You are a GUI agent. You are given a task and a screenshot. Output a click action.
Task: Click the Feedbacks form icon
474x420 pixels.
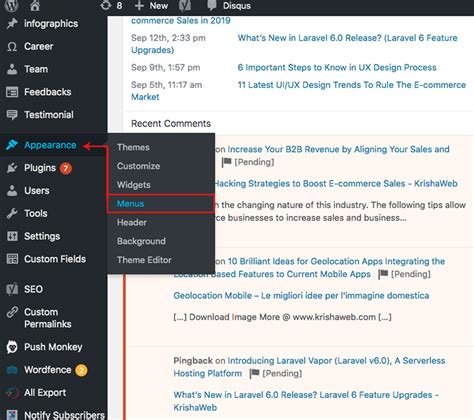point(12,92)
